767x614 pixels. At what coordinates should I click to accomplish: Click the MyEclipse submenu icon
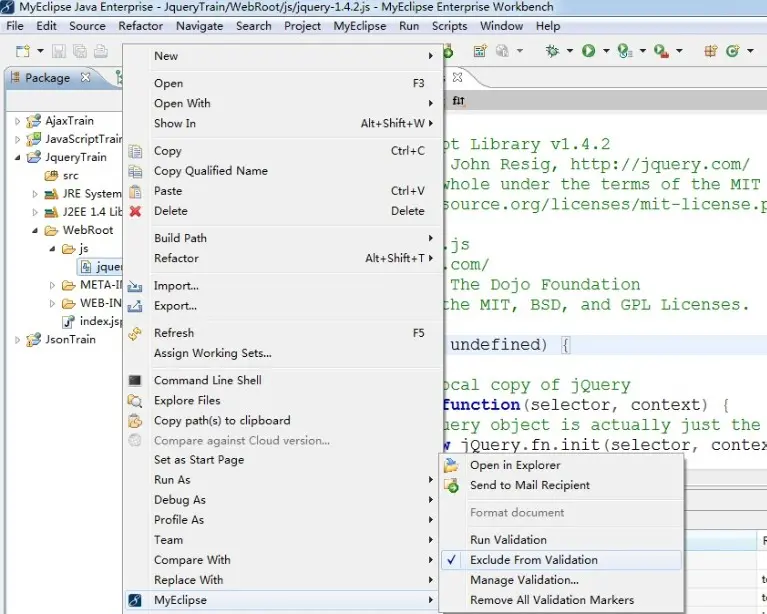[135, 600]
